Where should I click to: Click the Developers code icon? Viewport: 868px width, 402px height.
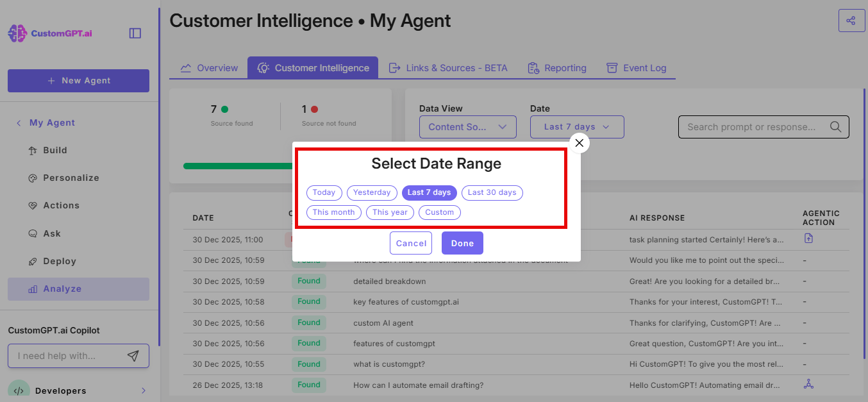tap(19, 390)
